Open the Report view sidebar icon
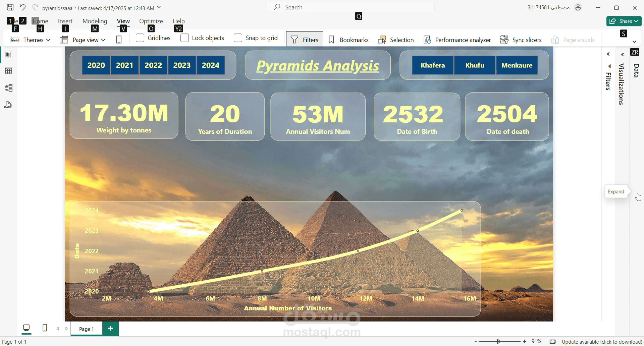The image size is (644, 346). [x=9, y=54]
